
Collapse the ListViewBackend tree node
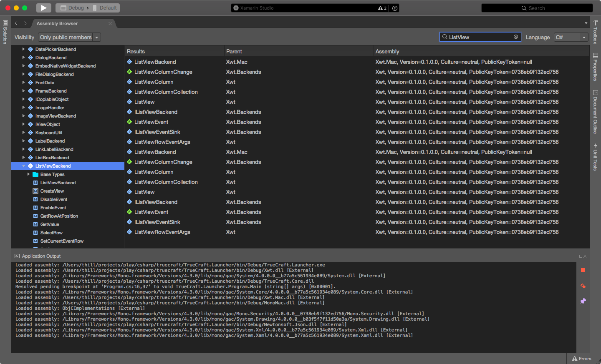tap(23, 166)
